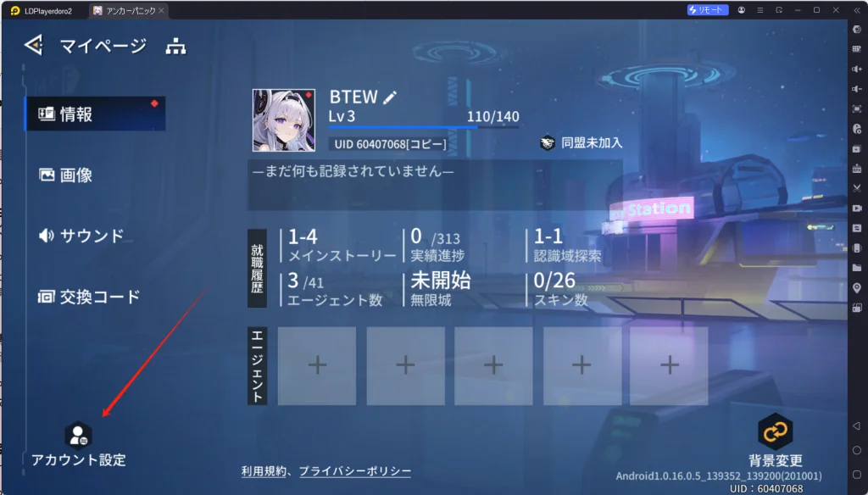The width and height of the screenshot is (868, 495).
Task: Edit the BTEW name with pencil icon
Action: tap(390, 98)
